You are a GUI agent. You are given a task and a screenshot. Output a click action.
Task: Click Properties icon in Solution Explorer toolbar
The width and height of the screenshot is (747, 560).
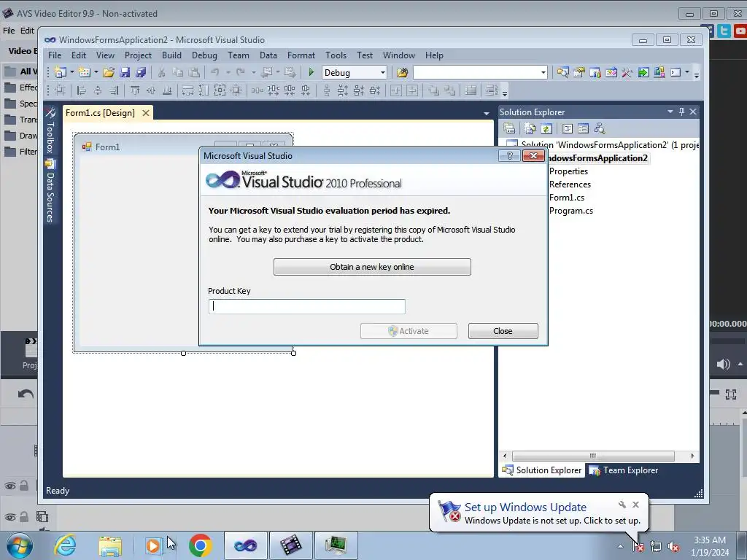tap(509, 128)
